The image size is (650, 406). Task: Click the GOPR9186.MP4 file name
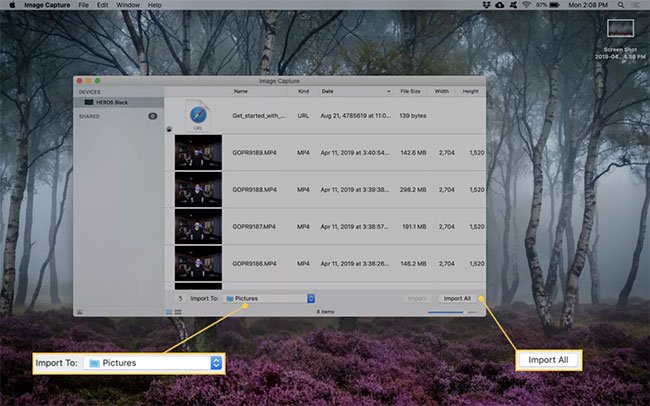click(x=254, y=263)
